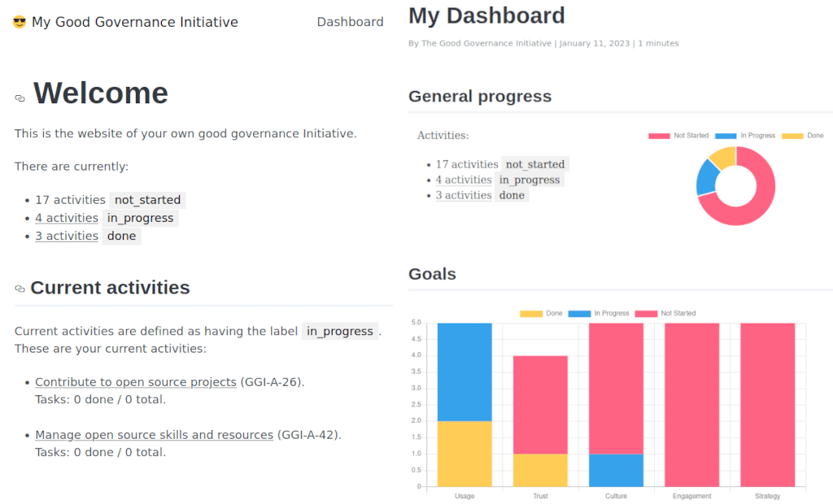Open Contribute to open source projects activity

[x=135, y=382]
